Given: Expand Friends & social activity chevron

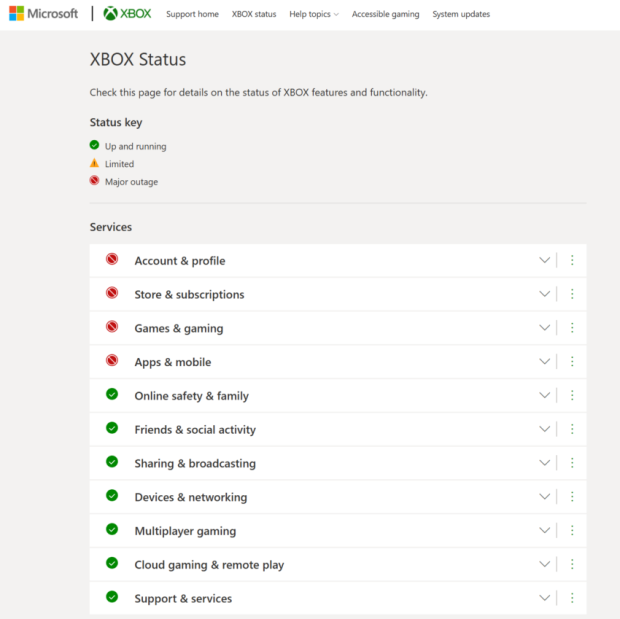Looking at the screenshot, I should click(x=544, y=429).
